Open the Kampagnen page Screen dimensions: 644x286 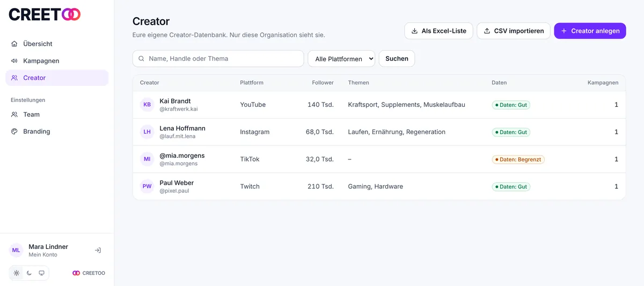coord(57,61)
